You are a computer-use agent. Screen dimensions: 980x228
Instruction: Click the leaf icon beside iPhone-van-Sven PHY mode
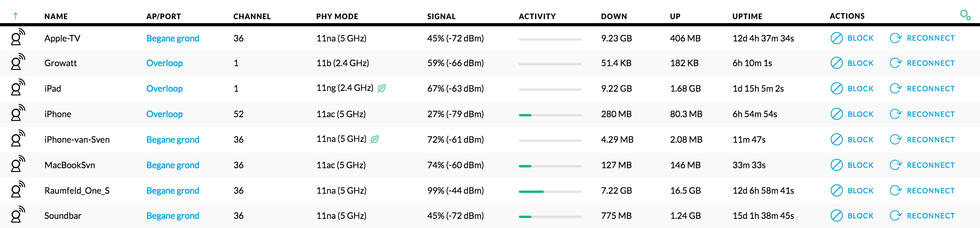tap(375, 139)
